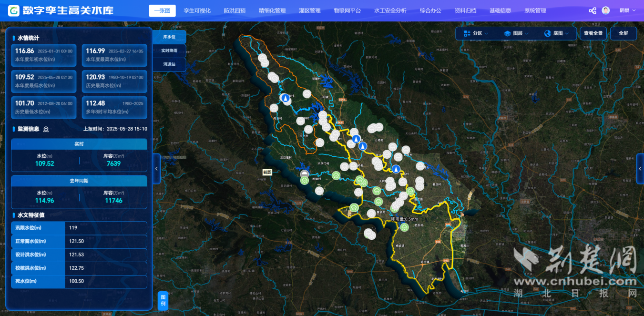Switch to the 实时降雨 tab
The height and width of the screenshot is (316, 644).
click(x=169, y=51)
